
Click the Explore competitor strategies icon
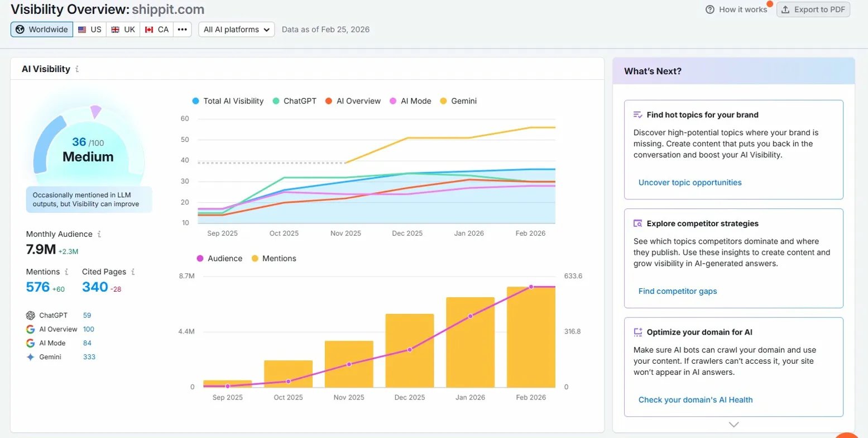tap(638, 223)
